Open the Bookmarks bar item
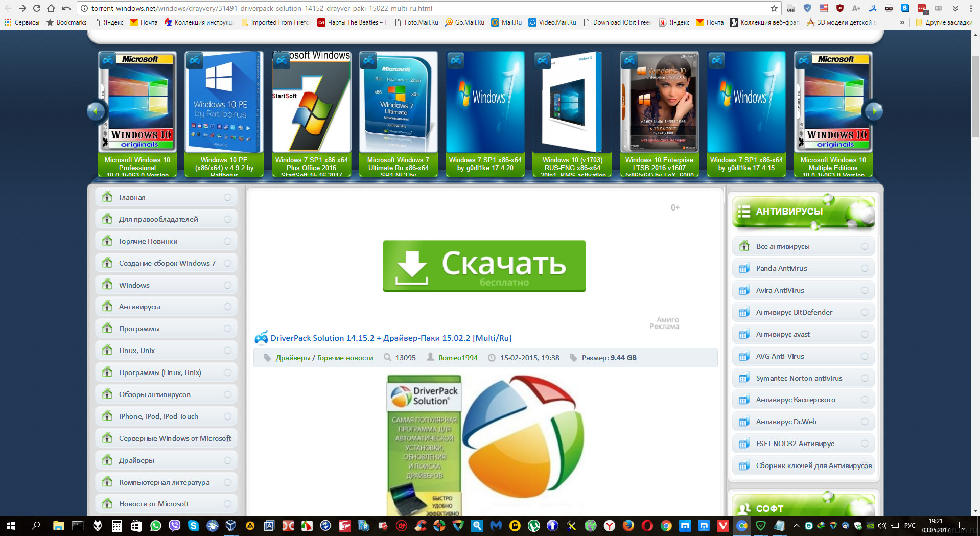The height and width of the screenshot is (536, 980). 66,22
